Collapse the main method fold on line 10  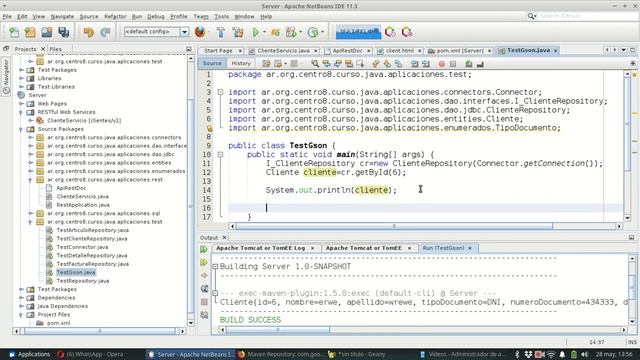[220, 155]
